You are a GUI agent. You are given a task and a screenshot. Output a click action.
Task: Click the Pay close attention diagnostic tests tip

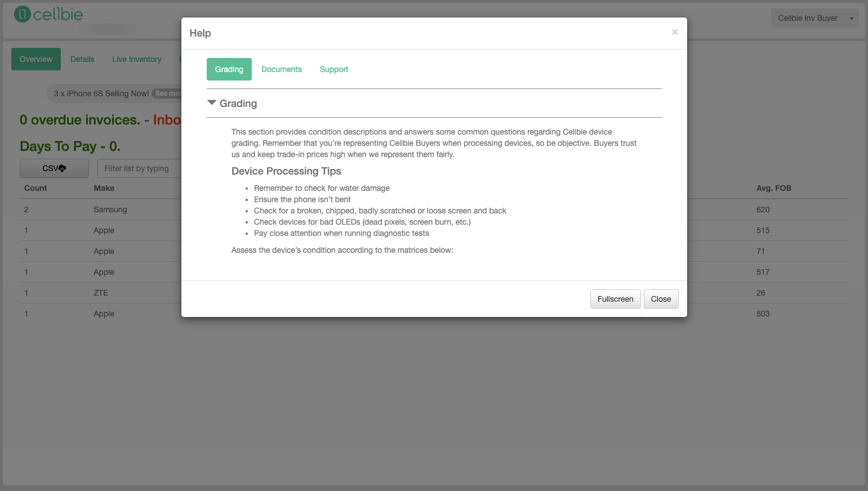[341, 233]
